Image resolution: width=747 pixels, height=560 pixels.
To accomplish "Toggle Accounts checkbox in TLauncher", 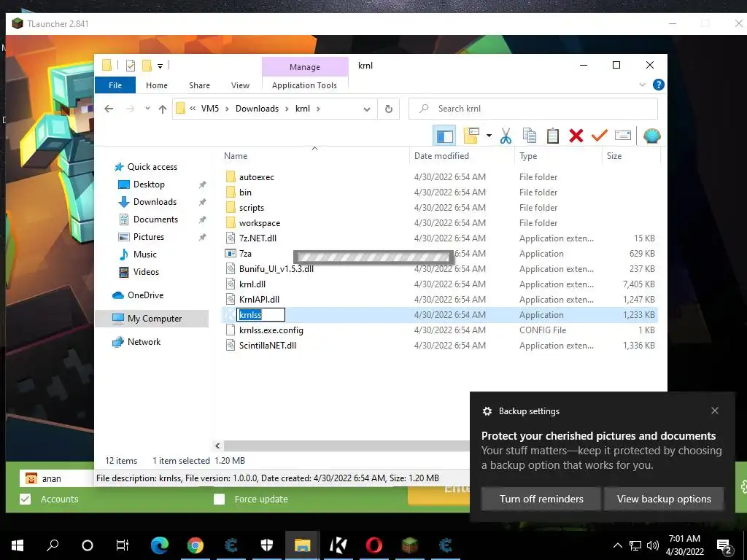I will coord(26,499).
